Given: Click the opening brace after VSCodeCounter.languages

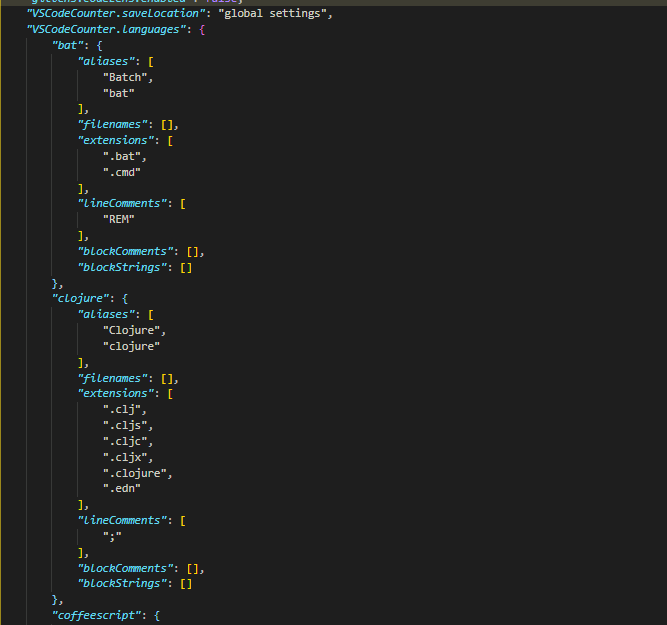Looking at the screenshot, I should [202, 30].
